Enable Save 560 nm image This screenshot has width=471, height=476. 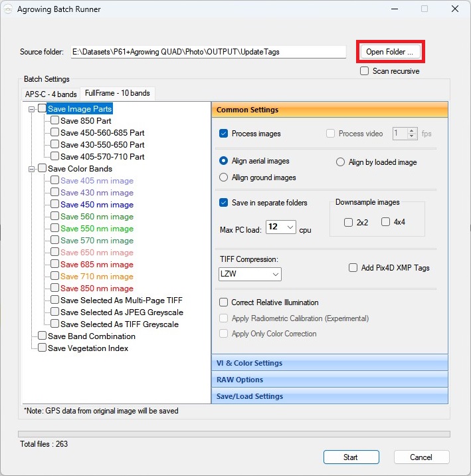point(54,216)
